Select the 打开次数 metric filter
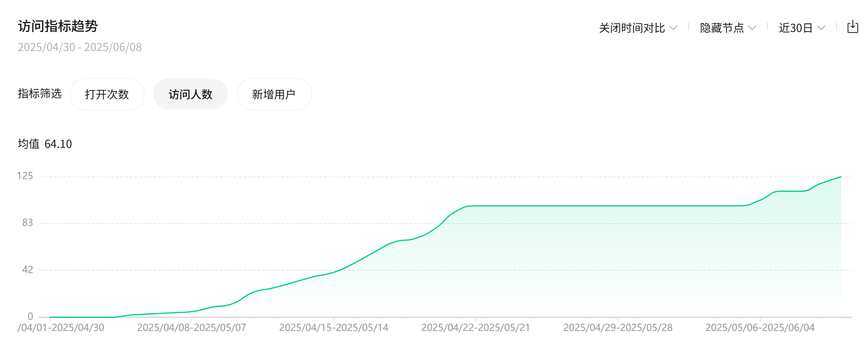 coord(107,94)
